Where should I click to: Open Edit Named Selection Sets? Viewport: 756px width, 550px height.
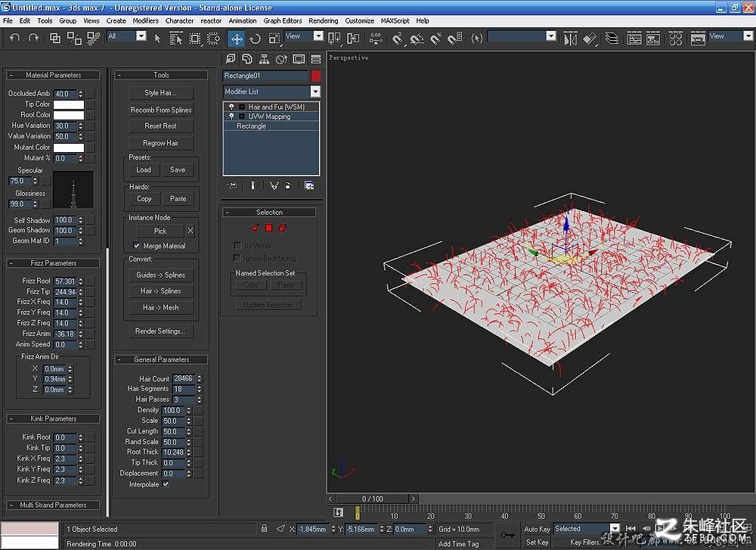[x=476, y=38]
